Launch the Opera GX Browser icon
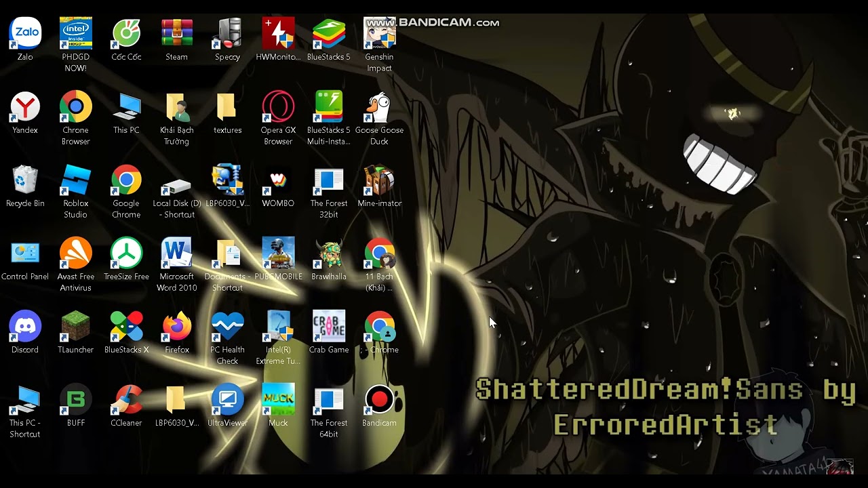The width and height of the screenshot is (868, 488). (278, 106)
